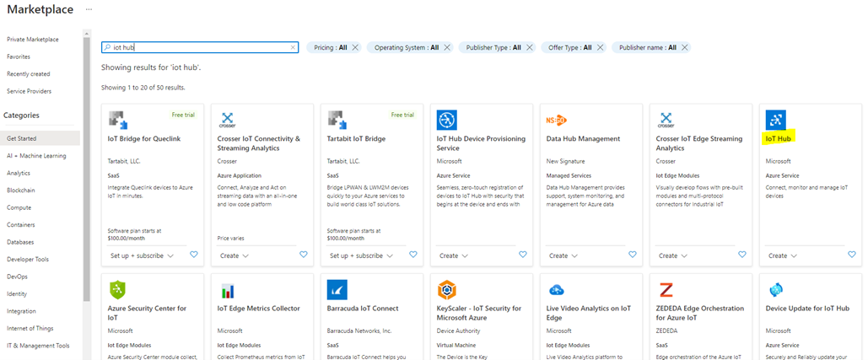Image resolution: width=868 pixels, height=360 pixels.
Task: Favorite Crosser IoT Connectivity with heart icon
Action: [x=304, y=255]
